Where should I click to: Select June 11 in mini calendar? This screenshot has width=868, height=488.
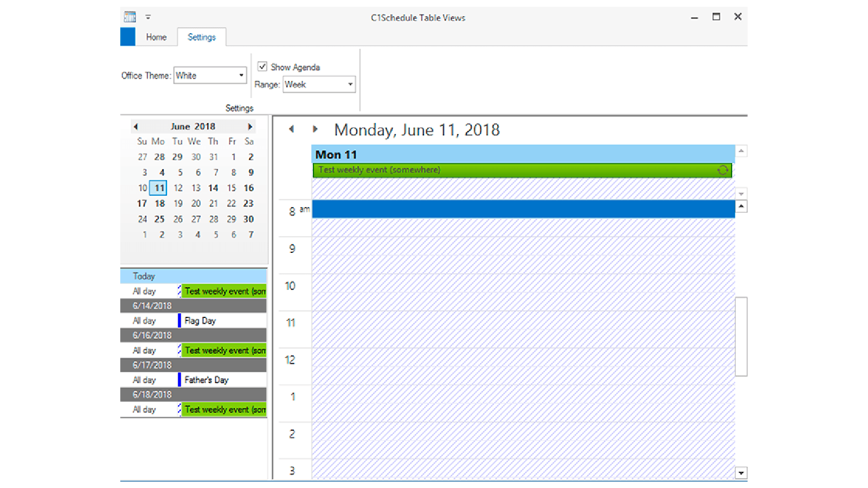(x=158, y=188)
